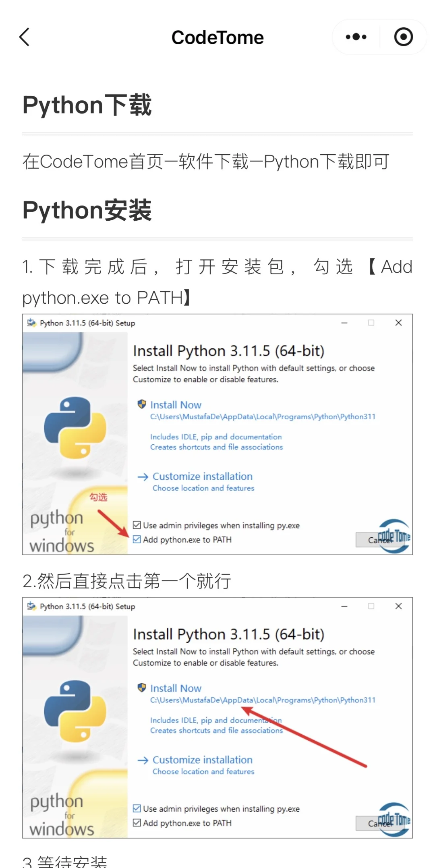The height and width of the screenshot is (868, 435).
Task: Click the minimize button in first setup window
Action: click(344, 323)
